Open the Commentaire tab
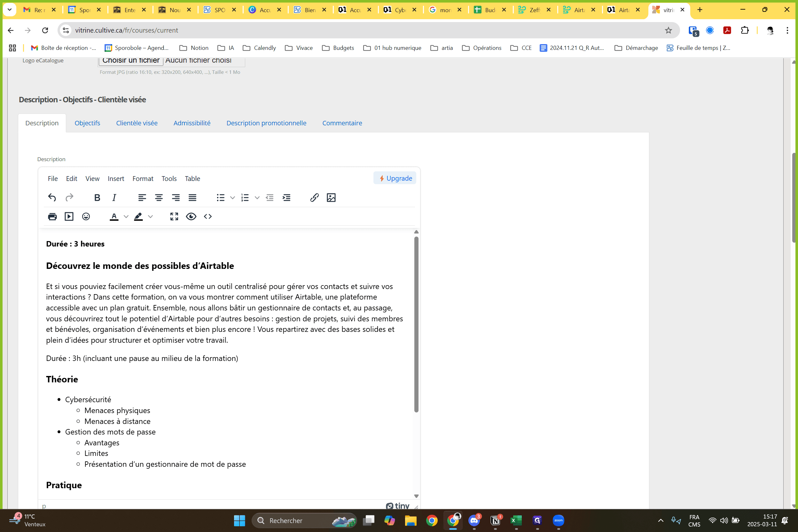This screenshot has width=798, height=532. click(x=342, y=123)
